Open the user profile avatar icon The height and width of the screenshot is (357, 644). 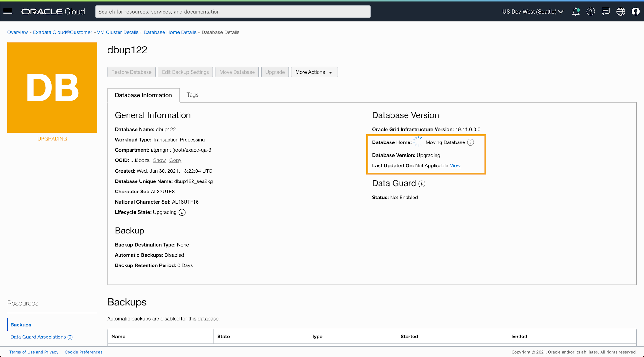click(x=636, y=12)
